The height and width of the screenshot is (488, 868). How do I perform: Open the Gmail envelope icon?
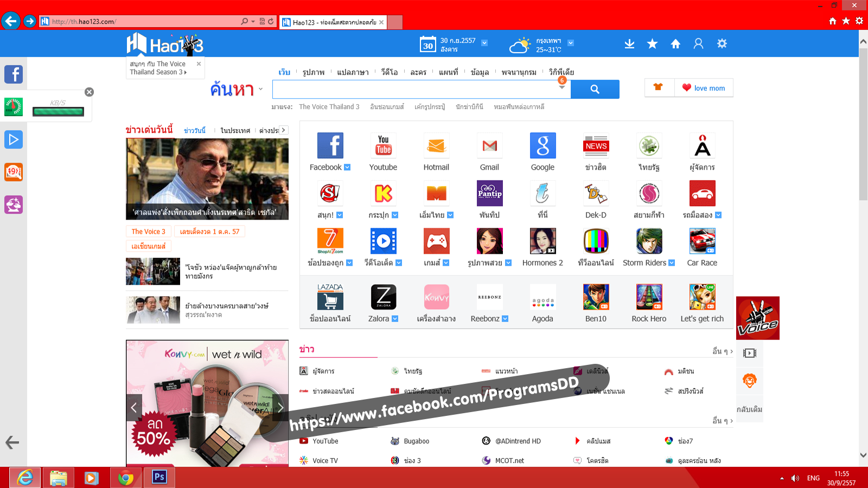tap(489, 146)
